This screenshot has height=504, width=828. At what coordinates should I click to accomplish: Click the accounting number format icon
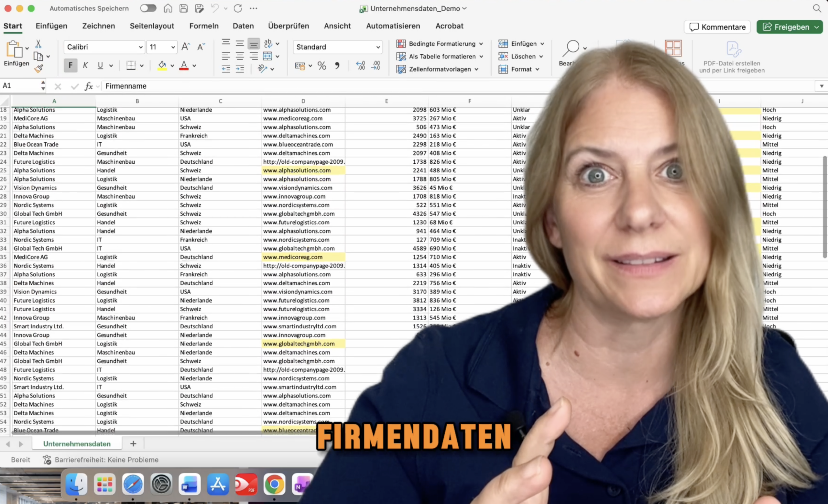point(300,66)
